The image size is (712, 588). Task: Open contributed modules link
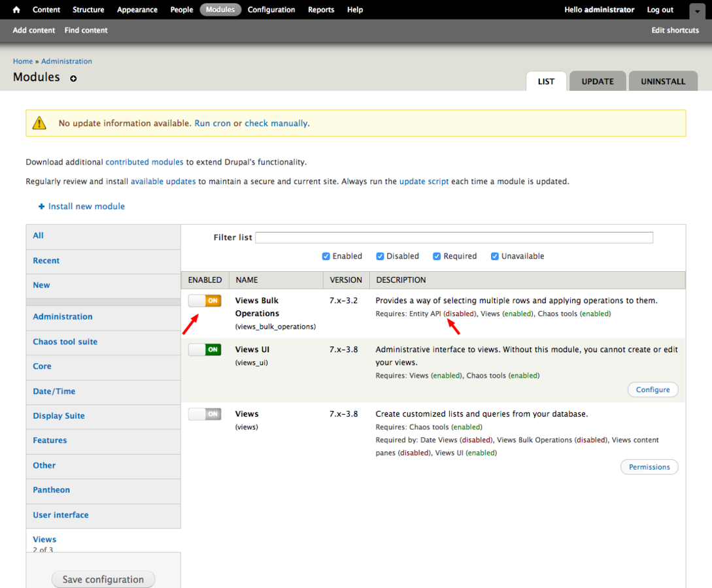(144, 162)
